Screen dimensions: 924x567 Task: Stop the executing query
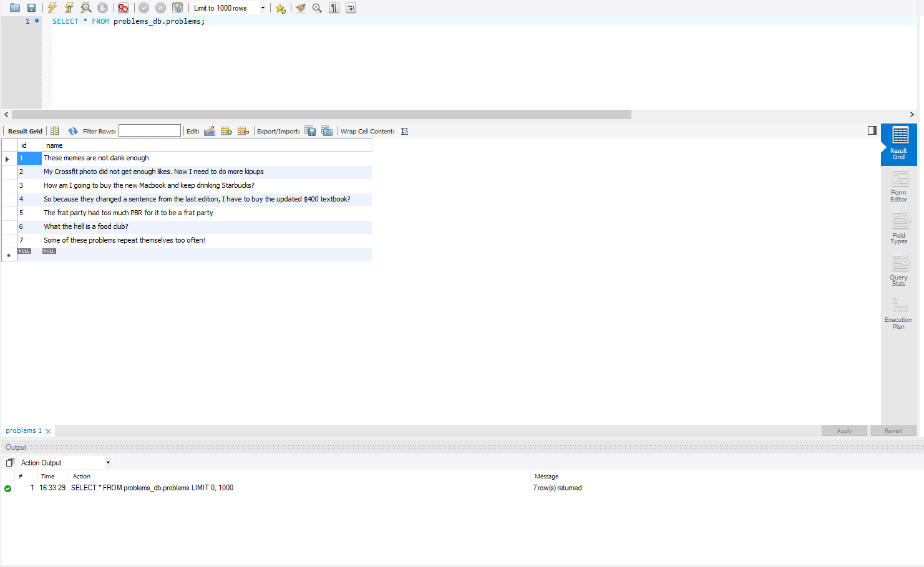tap(103, 8)
